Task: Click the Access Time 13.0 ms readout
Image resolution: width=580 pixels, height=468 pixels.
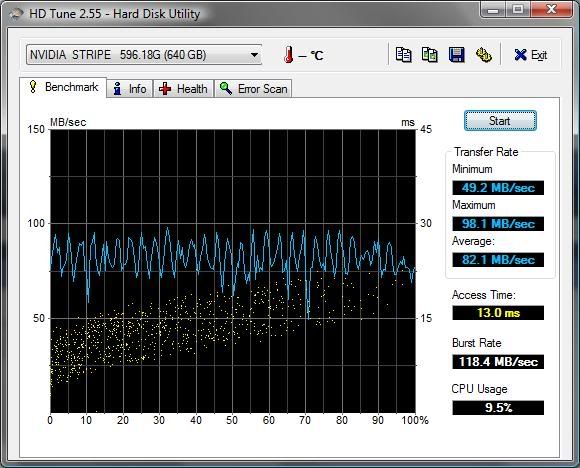Action: (498, 313)
